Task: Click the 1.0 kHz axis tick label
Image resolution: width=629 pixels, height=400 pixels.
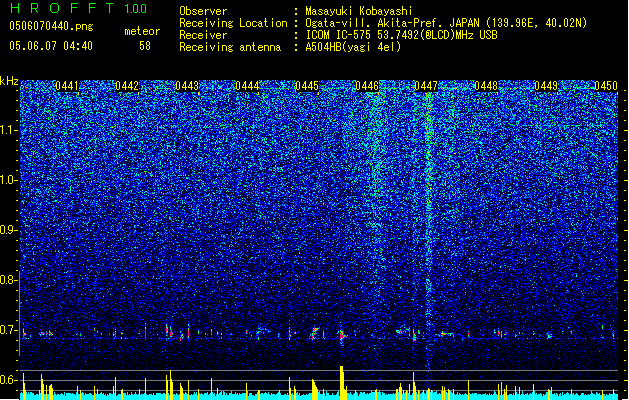Action: pyautogui.click(x=9, y=180)
